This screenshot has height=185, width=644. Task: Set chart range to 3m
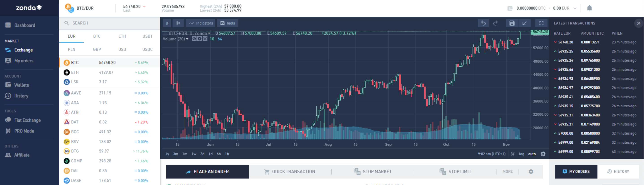coord(176,154)
